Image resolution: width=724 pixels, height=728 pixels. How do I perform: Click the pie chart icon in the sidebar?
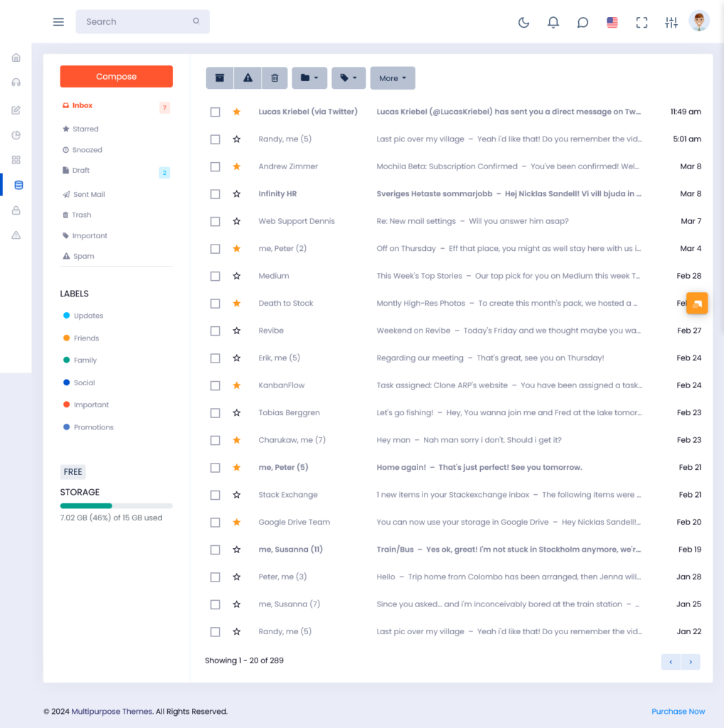pyautogui.click(x=16, y=134)
